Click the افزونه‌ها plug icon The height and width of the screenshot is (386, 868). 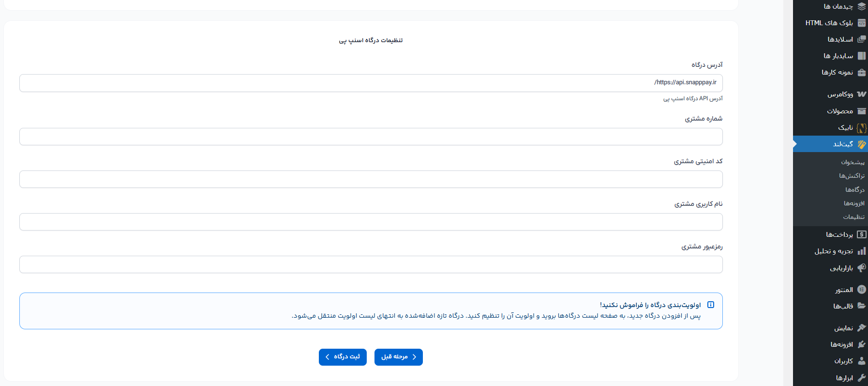(861, 344)
